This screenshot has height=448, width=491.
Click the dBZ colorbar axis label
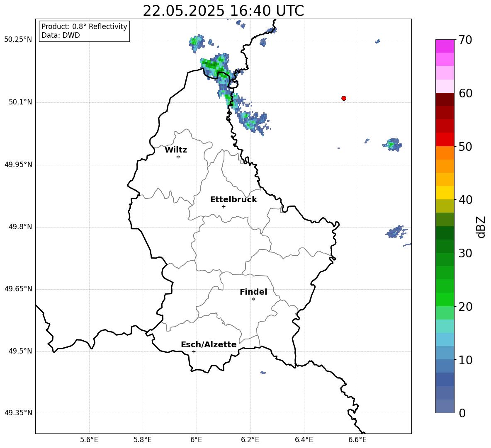(x=481, y=227)
